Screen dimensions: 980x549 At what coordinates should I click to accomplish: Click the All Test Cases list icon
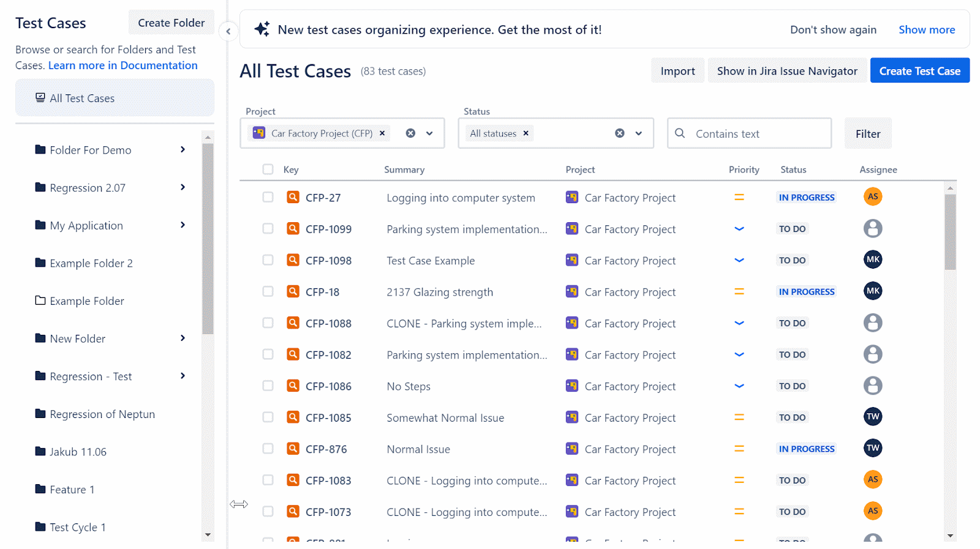point(40,97)
